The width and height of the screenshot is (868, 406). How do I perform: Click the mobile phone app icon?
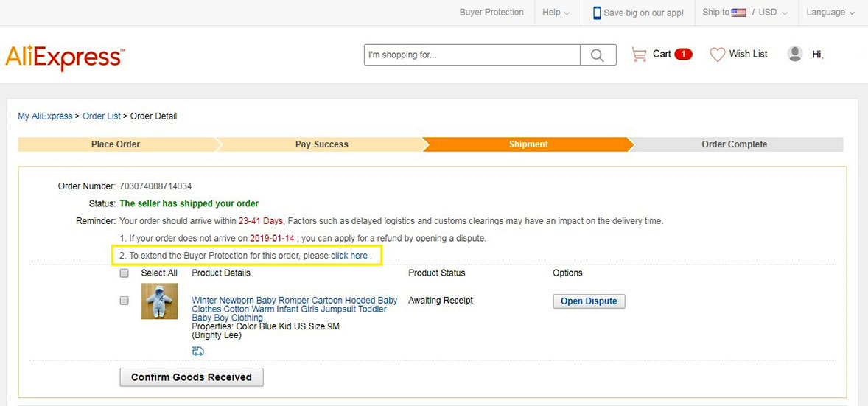click(x=597, y=13)
